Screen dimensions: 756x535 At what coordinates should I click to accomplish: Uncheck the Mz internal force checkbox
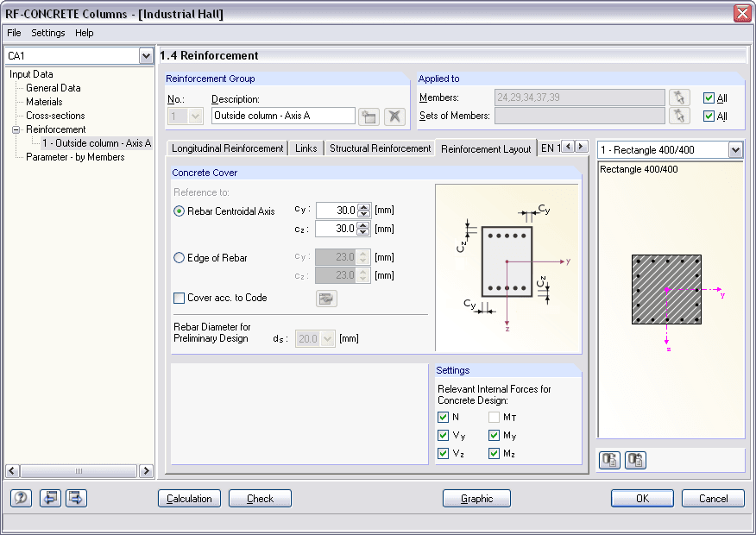click(494, 453)
